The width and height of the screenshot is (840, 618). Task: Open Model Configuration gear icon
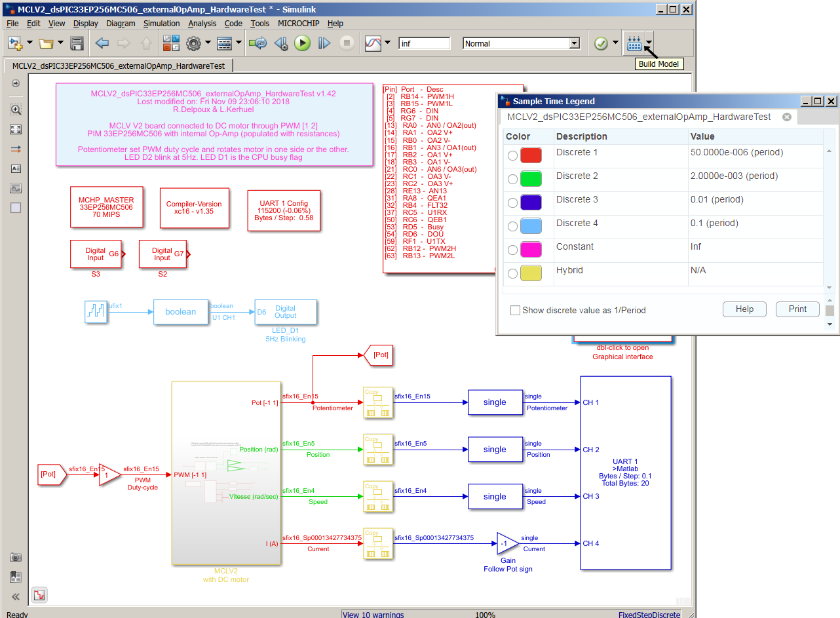193,44
